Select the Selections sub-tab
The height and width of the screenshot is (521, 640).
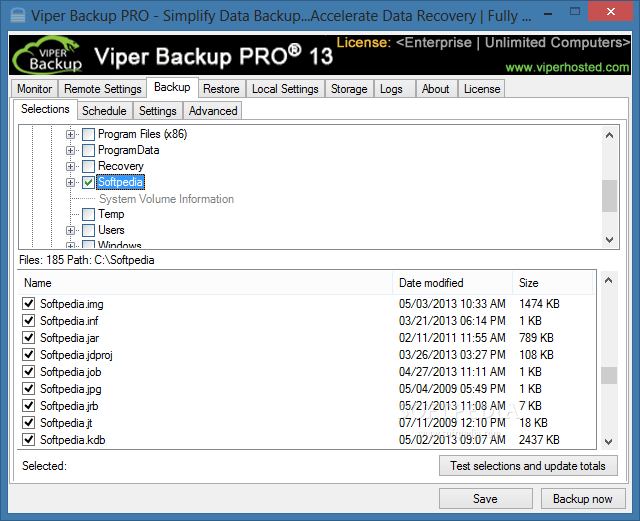(45, 109)
